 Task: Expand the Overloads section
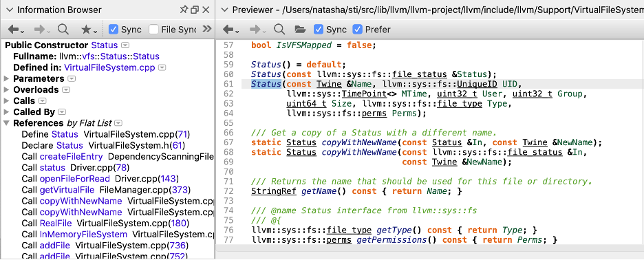coord(7,89)
